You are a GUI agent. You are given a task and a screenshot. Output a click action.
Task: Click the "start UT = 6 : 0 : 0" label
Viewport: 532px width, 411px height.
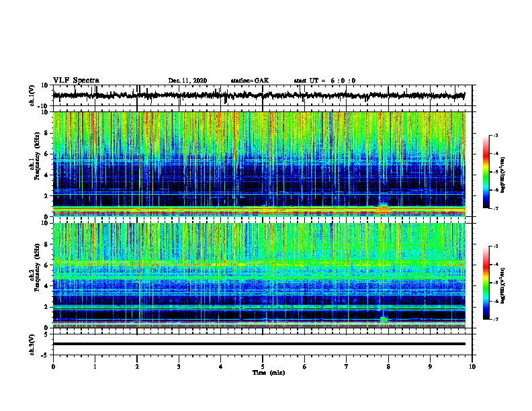coord(324,81)
